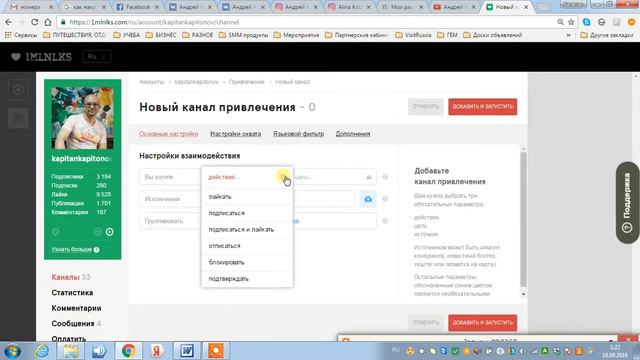The width and height of the screenshot is (640, 360).
Task: Click 'kapitankapitonov' breadcrumb link
Action: click(x=196, y=82)
